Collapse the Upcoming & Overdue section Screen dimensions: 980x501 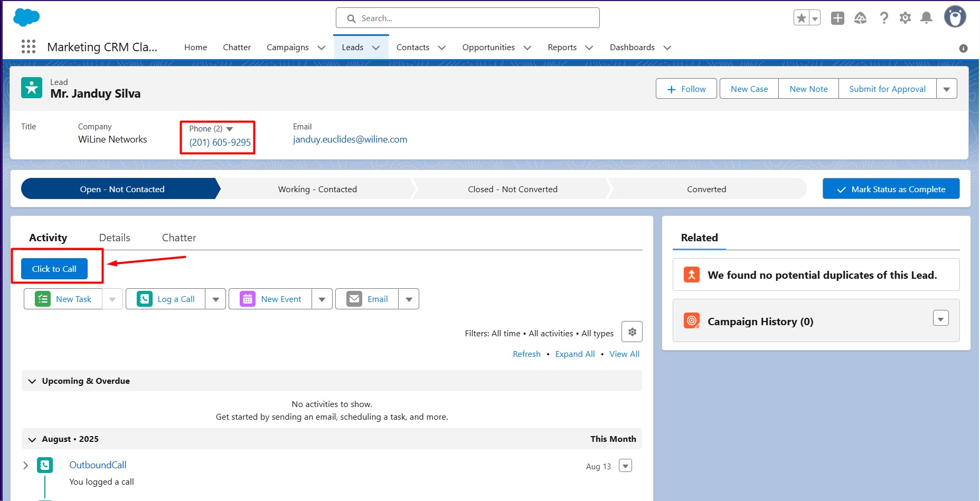32,381
